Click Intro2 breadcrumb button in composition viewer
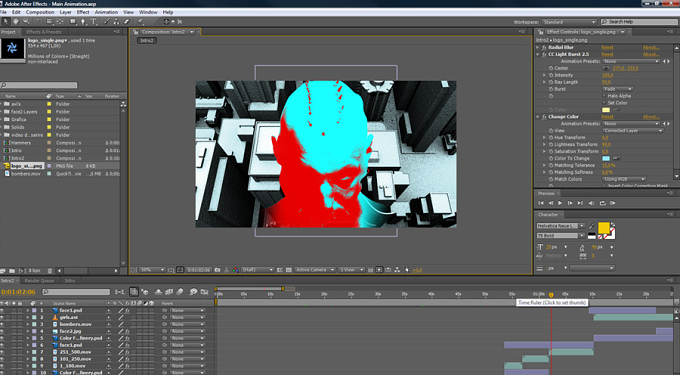Viewport: 680px width, 375px height. click(147, 40)
